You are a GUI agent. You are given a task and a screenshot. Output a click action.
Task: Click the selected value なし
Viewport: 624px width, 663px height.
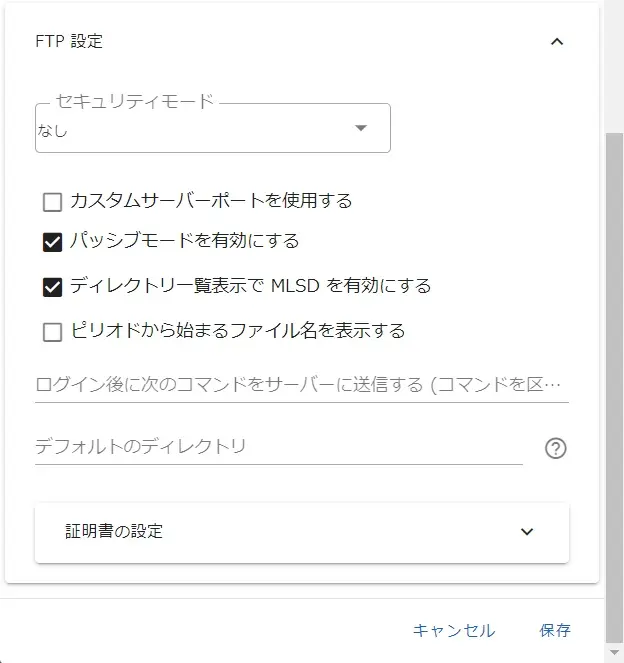[53, 130]
